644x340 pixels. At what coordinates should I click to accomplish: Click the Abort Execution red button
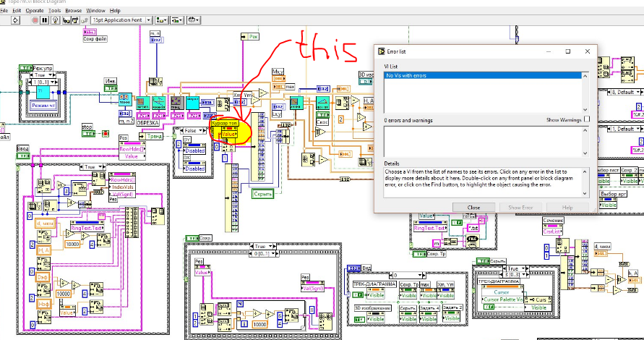[35, 20]
